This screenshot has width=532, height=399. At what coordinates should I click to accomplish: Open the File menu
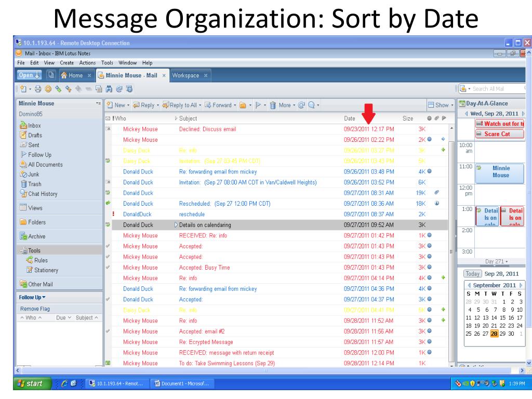tap(21, 63)
